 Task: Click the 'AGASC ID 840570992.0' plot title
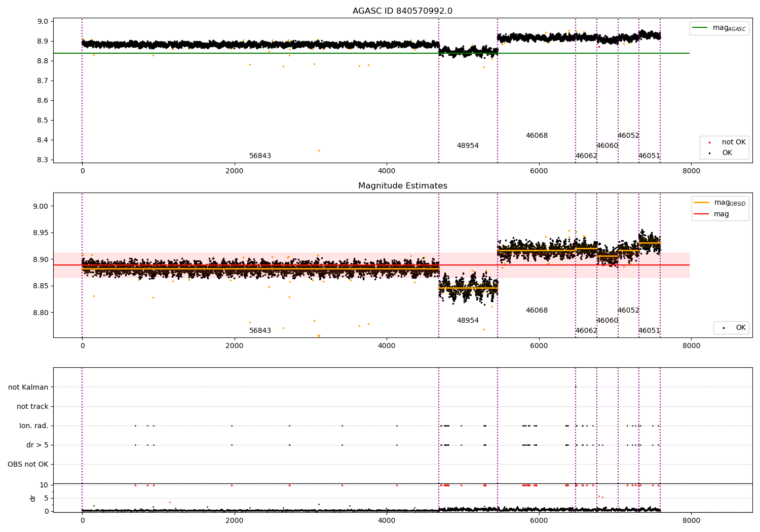[402, 11]
